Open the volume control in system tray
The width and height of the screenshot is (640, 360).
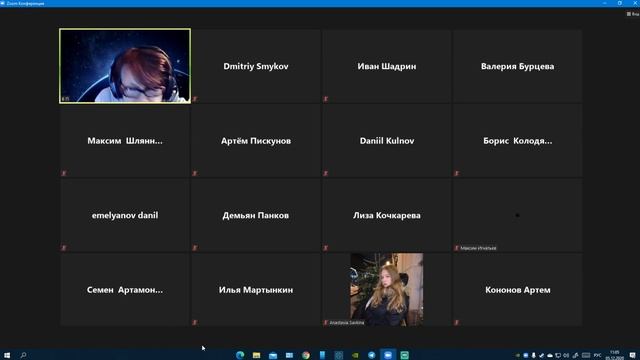click(x=566, y=355)
